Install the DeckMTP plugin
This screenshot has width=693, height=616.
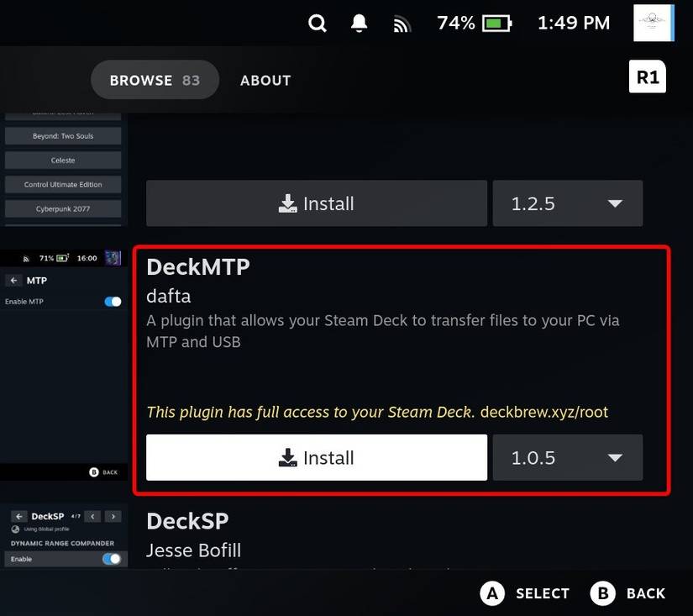click(317, 457)
